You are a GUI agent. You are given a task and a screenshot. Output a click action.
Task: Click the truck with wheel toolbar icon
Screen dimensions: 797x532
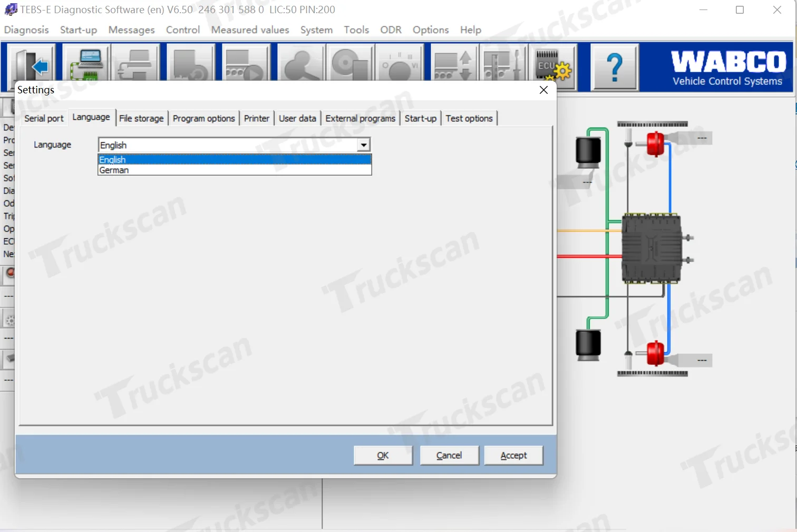click(x=190, y=63)
